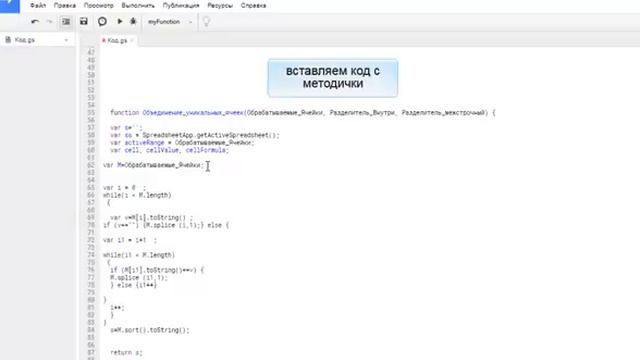Click the line 'var ss = SpreadsheetApp.getActiveSpreadsheet();'
This screenshot has height=360, width=640.
click(x=195, y=135)
